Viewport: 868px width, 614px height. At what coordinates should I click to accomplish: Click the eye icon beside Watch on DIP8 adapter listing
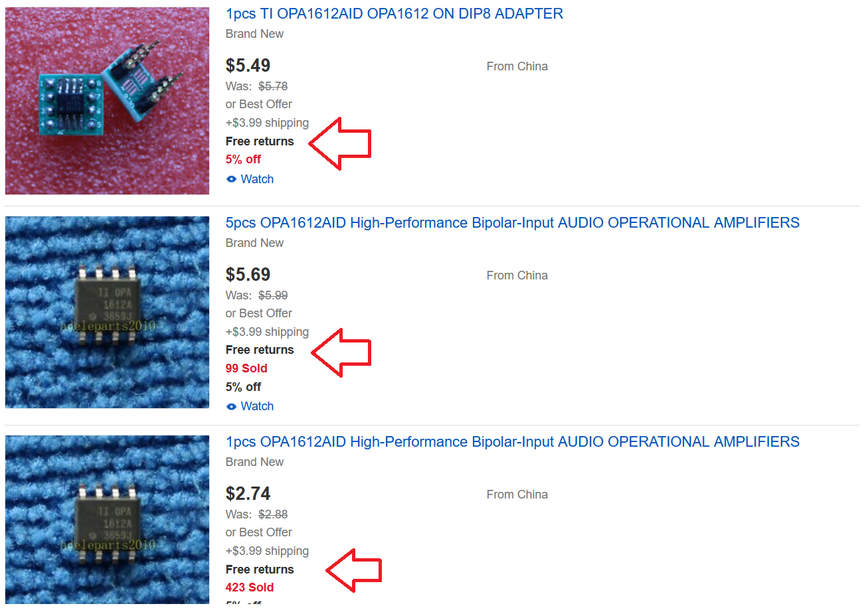231,179
